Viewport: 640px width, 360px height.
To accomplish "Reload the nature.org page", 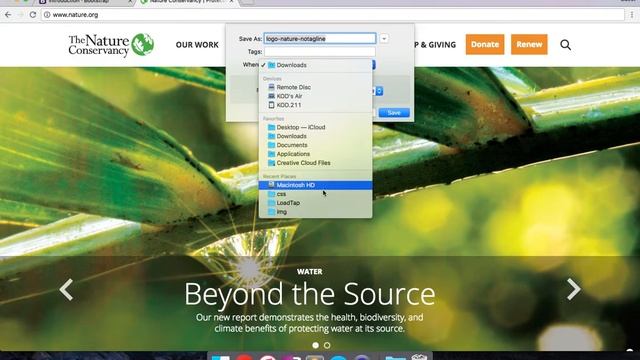I will tap(33, 15).
